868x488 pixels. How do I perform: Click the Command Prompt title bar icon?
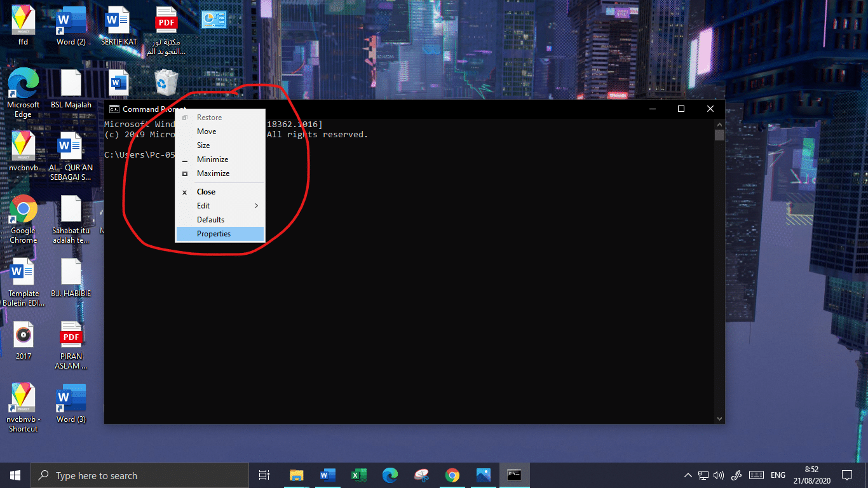(114, 109)
